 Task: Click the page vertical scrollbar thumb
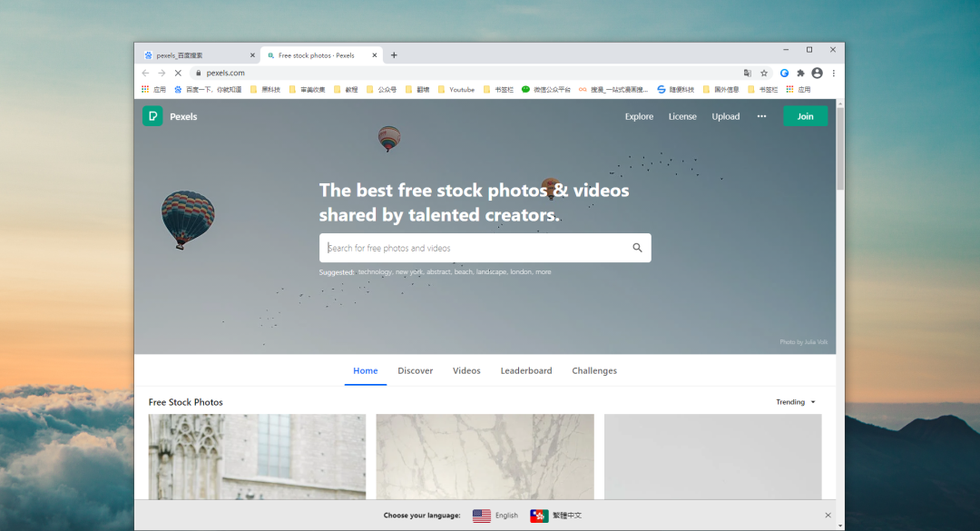(840, 149)
